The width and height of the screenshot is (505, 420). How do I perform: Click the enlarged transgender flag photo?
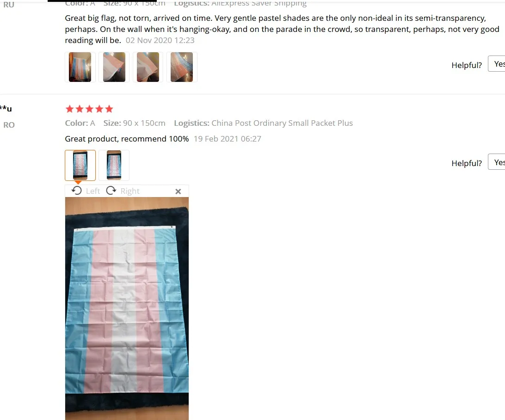pos(127,309)
